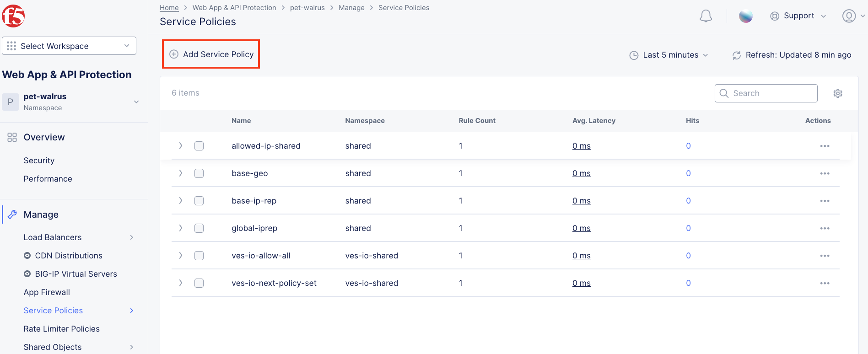Select the Security overview item
868x354 pixels.
(x=39, y=161)
